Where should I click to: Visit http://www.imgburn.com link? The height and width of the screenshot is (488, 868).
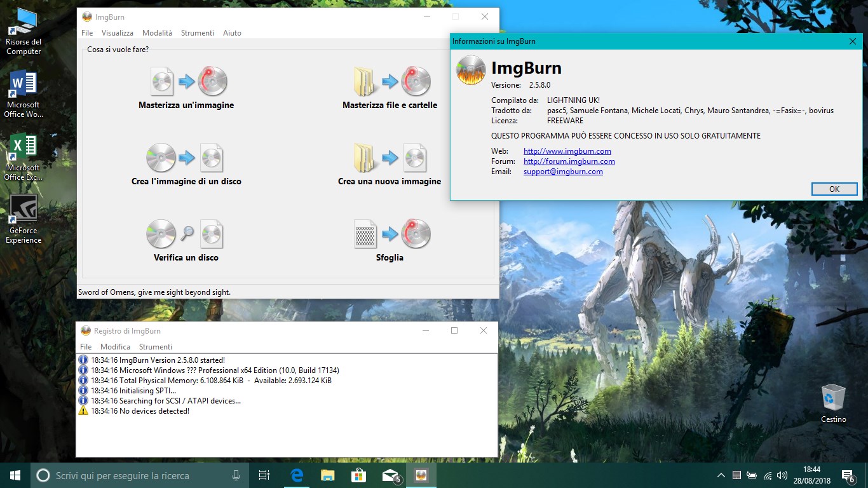(567, 151)
